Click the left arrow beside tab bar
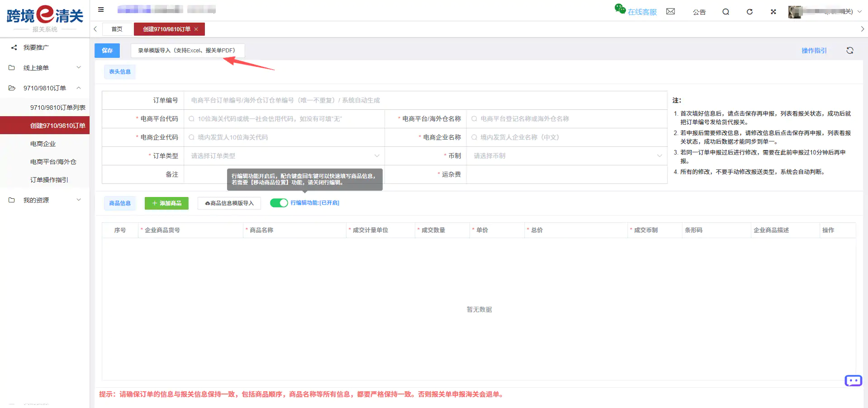 click(95, 28)
